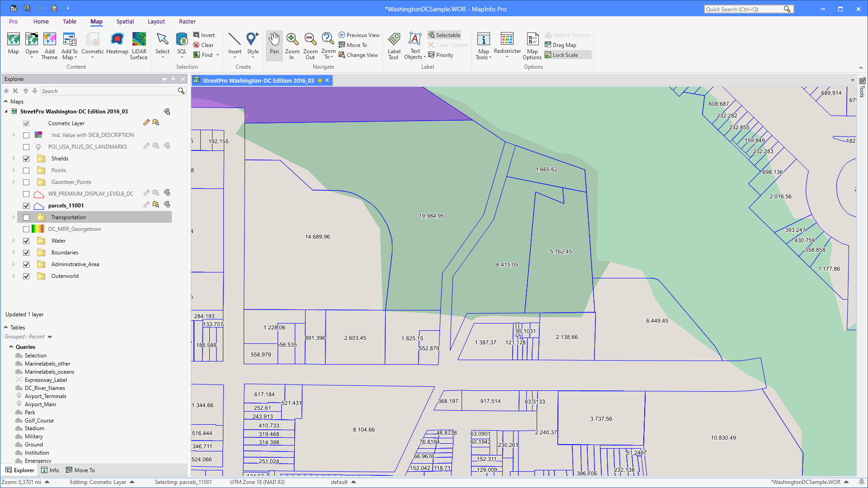Viewport: 868px width, 488px height.
Task: Activate the Zoom In tool
Action: [x=292, y=45]
